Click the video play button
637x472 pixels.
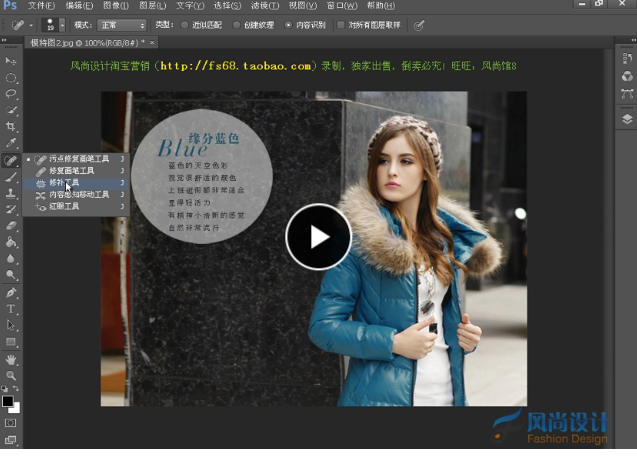coord(318,237)
